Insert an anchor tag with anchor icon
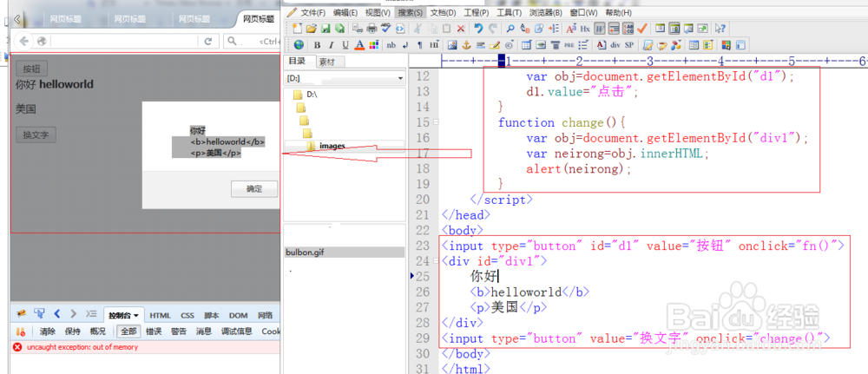The width and height of the screenshot is (868, 374). (467, 45)
